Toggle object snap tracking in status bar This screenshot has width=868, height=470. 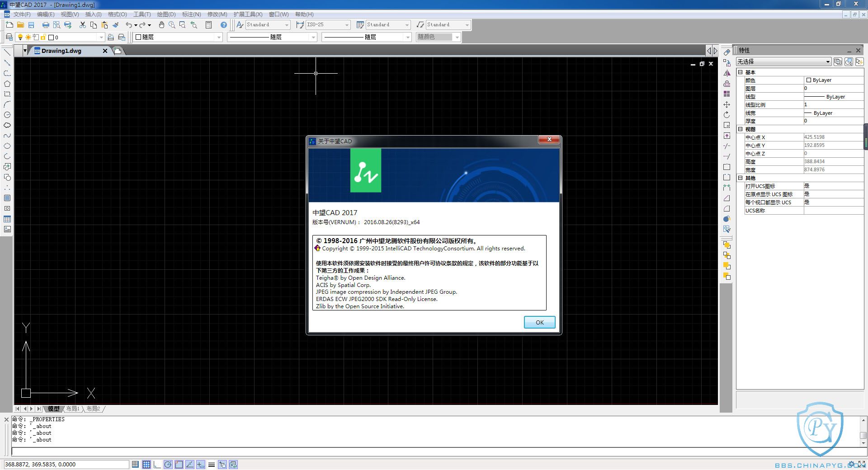[190, 464]
